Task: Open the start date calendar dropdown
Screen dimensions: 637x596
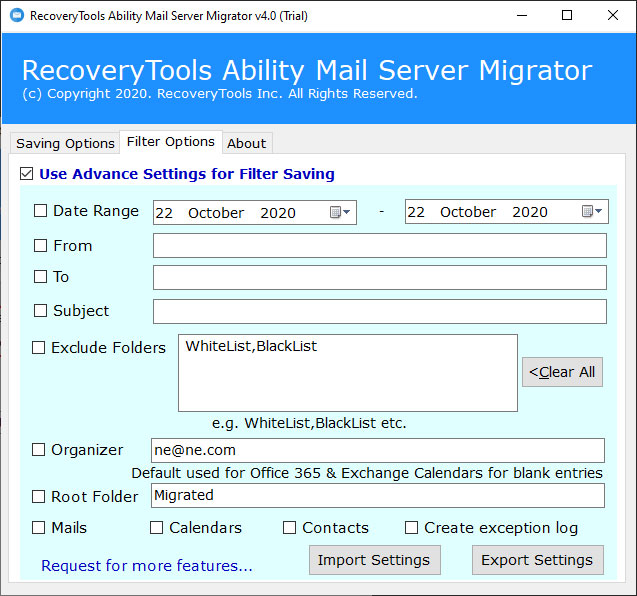Action: pos(340,212)
